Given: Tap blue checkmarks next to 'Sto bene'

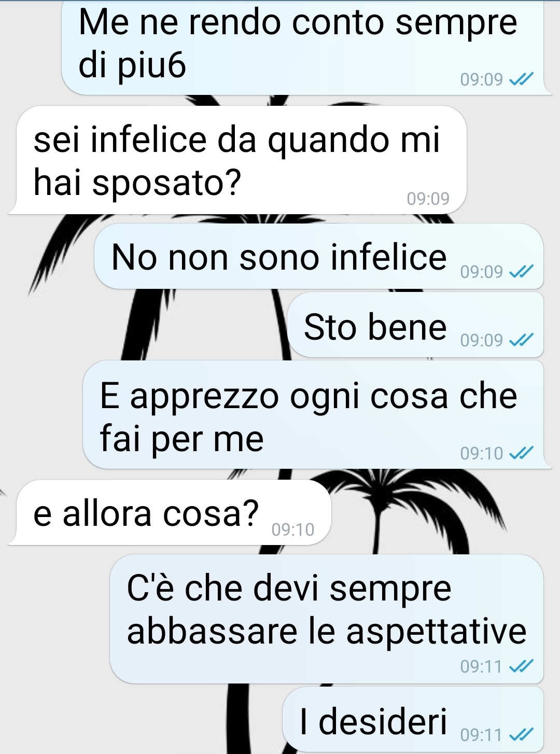Looking at the screenshot, I should [x=521, y=340].
